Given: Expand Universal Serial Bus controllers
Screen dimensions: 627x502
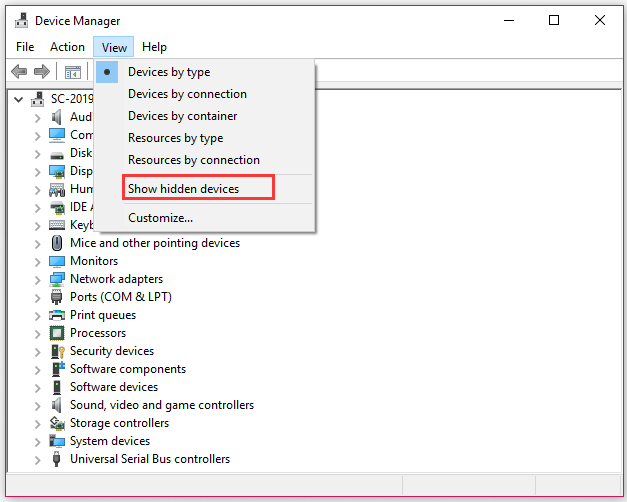Looking at the screenshot, I should click(x=38, y=460).
